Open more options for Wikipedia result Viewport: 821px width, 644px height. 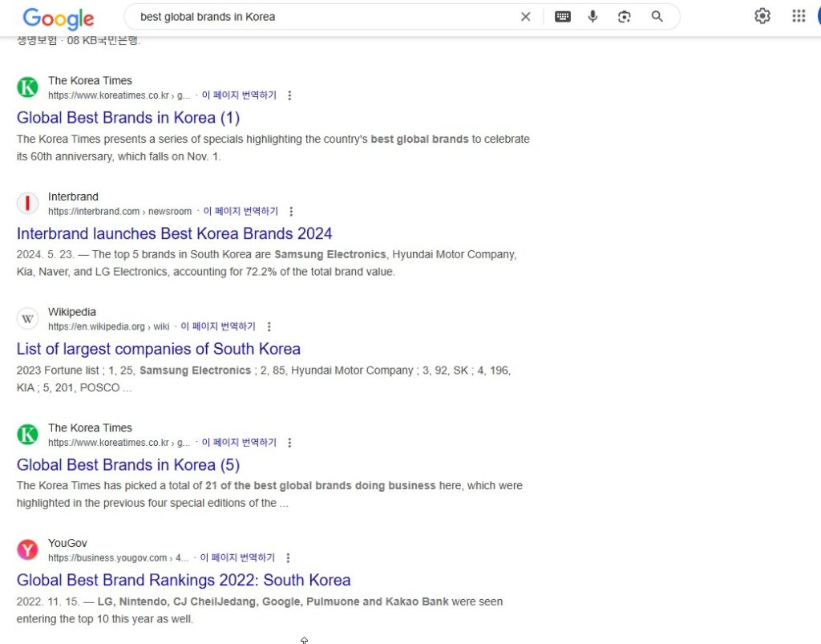(x=269, y=326)
